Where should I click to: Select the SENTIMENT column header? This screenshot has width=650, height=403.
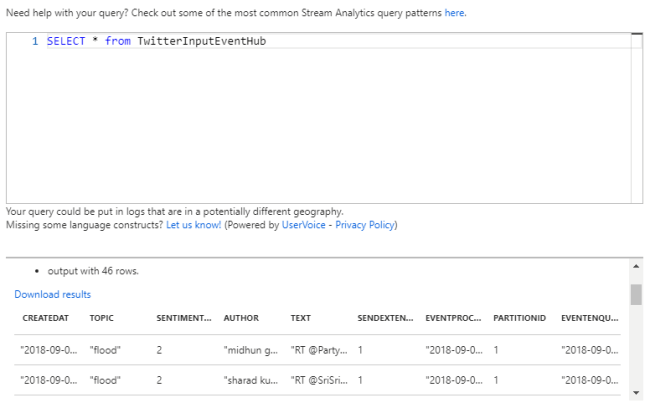[x=184, y=318]
